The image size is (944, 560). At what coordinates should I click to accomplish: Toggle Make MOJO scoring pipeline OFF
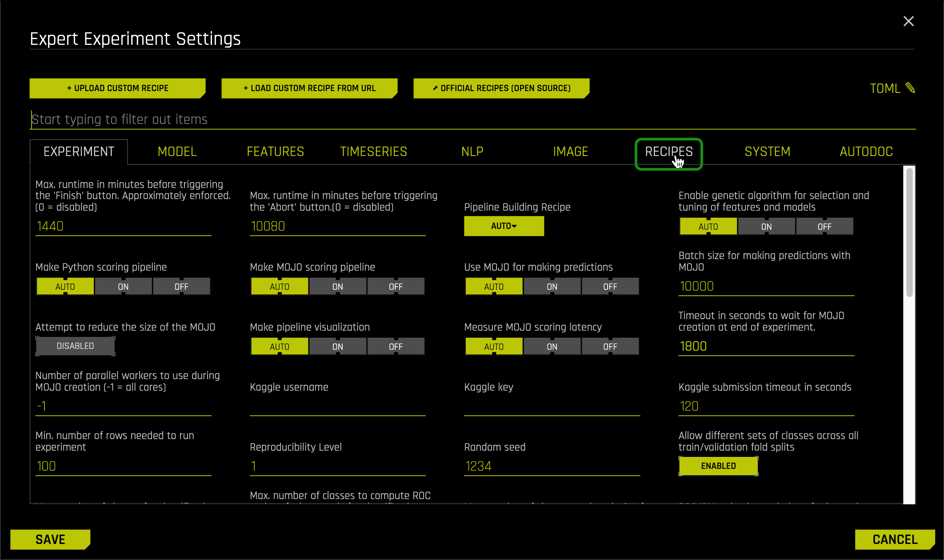tap(394, 286)
